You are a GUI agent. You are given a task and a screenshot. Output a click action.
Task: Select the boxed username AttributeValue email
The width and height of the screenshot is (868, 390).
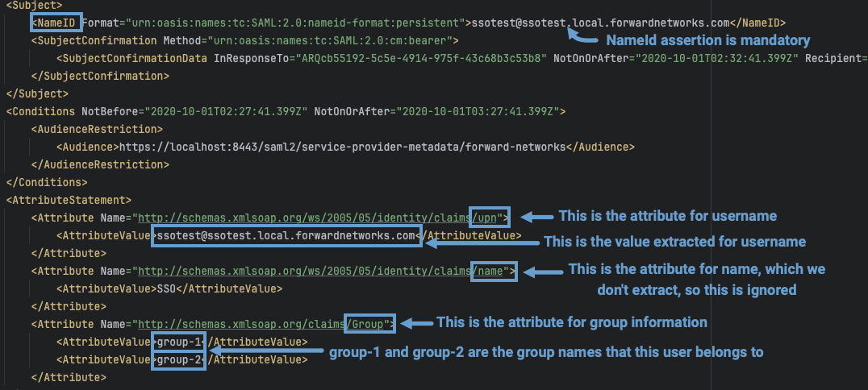click(286, 235)
